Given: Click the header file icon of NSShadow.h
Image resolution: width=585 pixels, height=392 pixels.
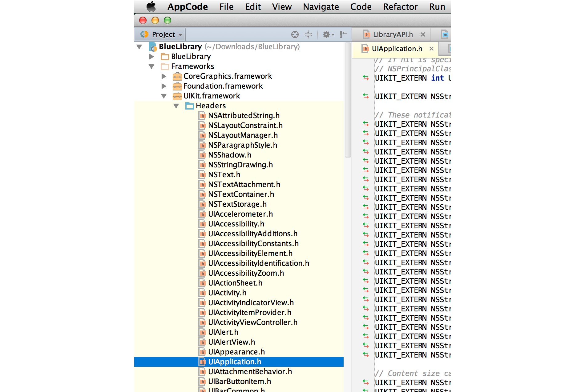Looking at the screenshot, I should pos(202,155).
